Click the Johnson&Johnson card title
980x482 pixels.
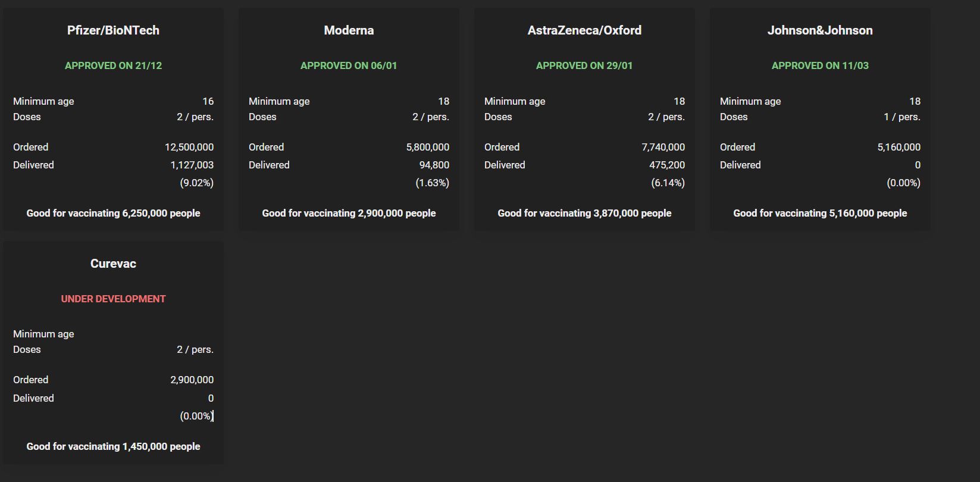pos(820,30)
